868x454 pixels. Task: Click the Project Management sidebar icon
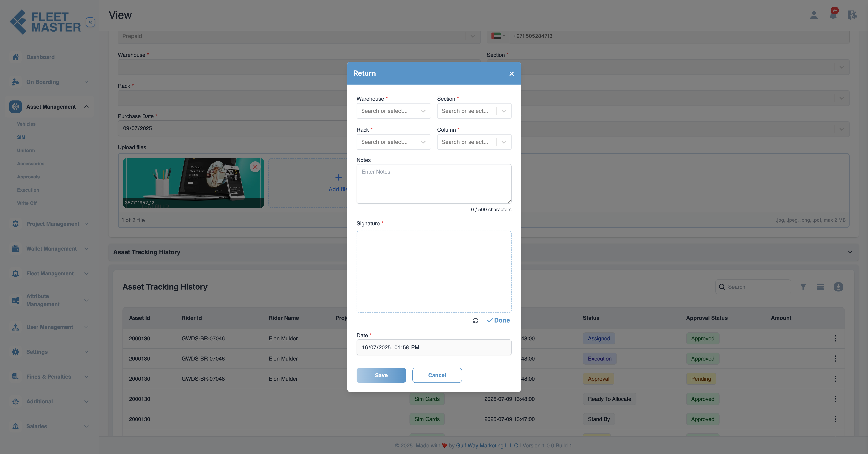coord(16,224)
